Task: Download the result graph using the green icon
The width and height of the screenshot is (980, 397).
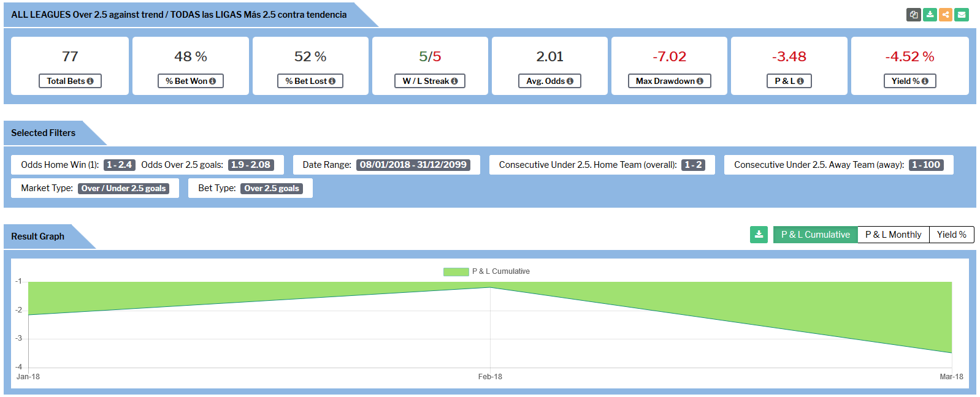Action: (759, 235)
